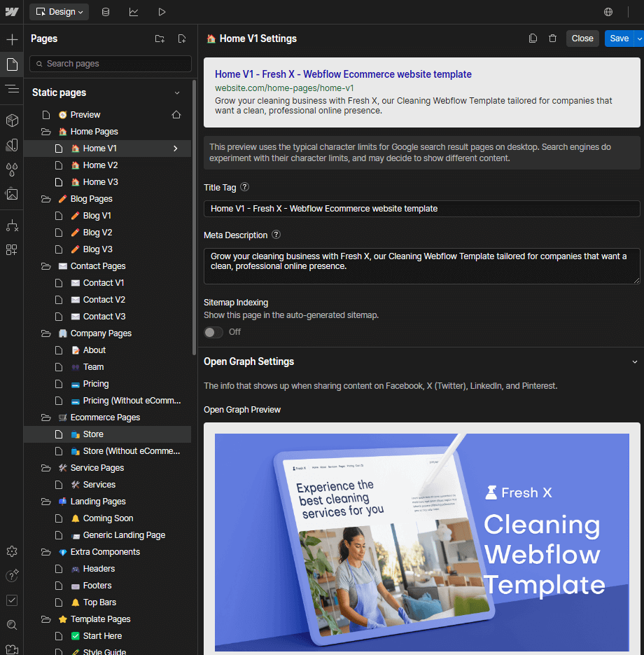Open Home V1 page settings arrow
The width and height of the screenshot is (644, 655).
[x=175, y=149]
